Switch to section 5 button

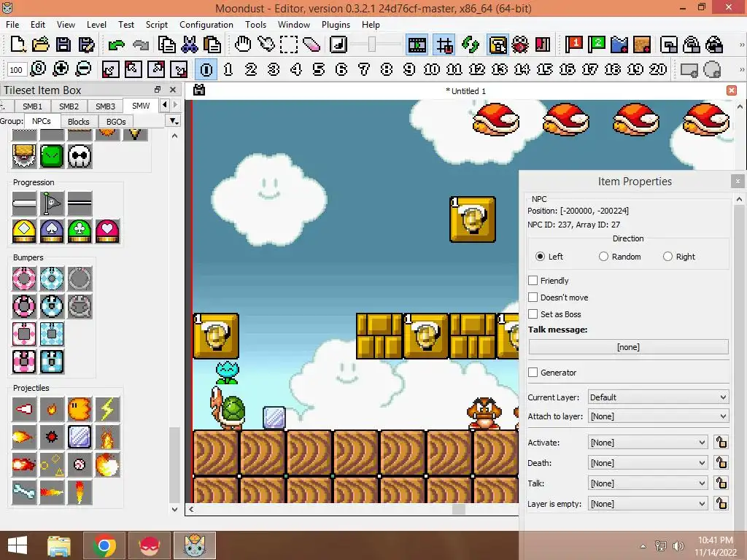(319, 69)
